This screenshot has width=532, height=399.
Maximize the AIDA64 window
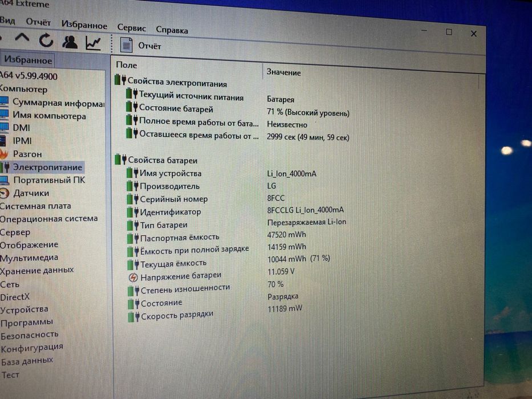pos(449,32)
